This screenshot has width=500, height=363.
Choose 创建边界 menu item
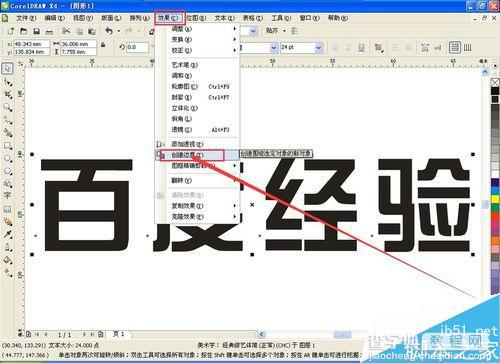coord(197,155)
